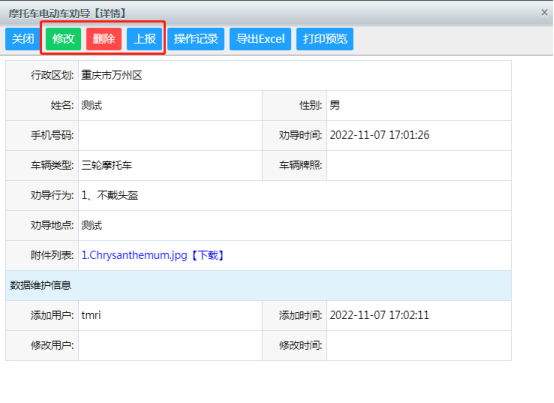Click the 添加时间 value 2022-11-07 17:02:11

pyautogui.click(x=379, y=315)
